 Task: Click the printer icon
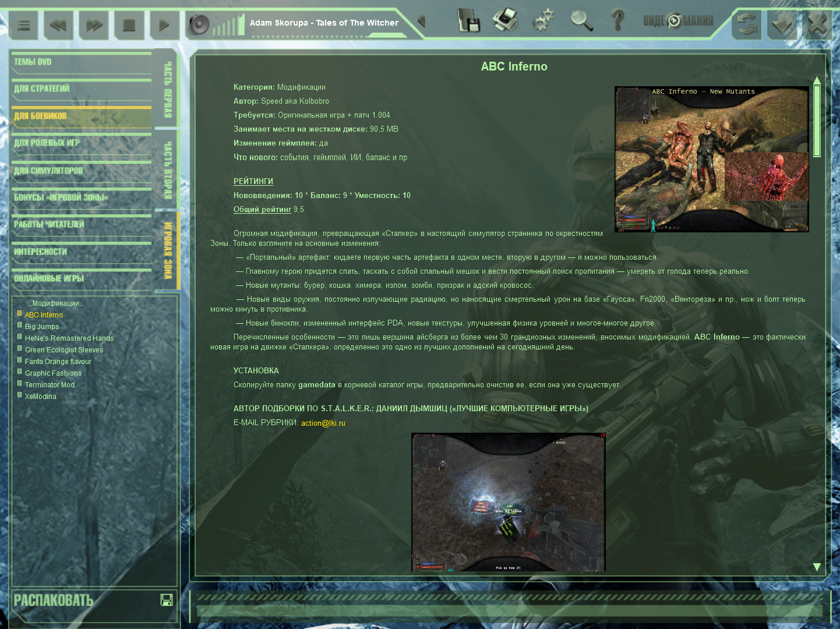click(505, 20)
